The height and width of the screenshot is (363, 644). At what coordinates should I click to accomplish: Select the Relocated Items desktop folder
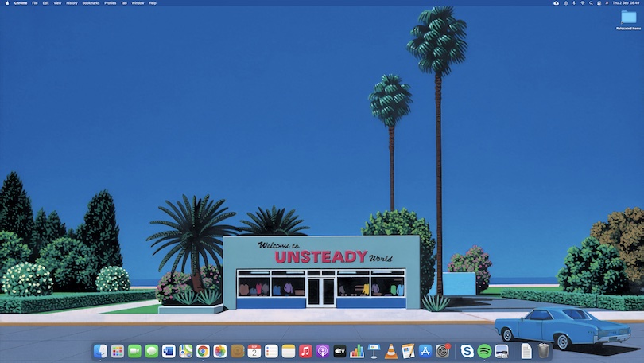click(x=628, y=20)
